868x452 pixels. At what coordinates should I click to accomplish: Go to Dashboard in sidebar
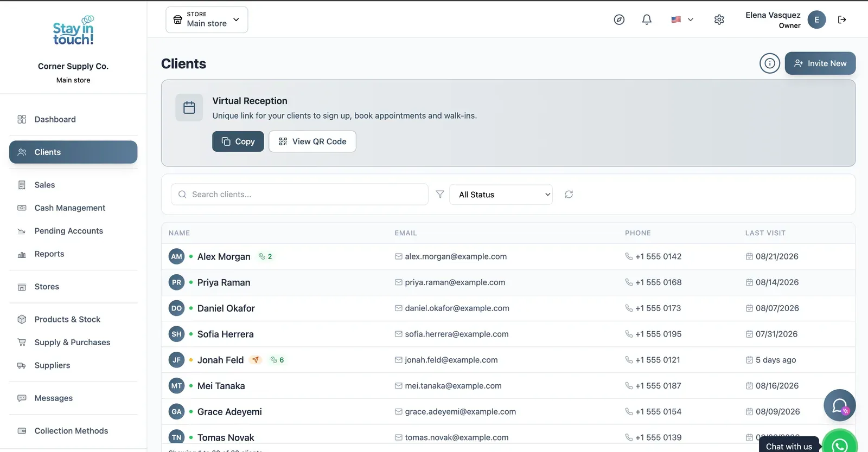click(73, 119)
